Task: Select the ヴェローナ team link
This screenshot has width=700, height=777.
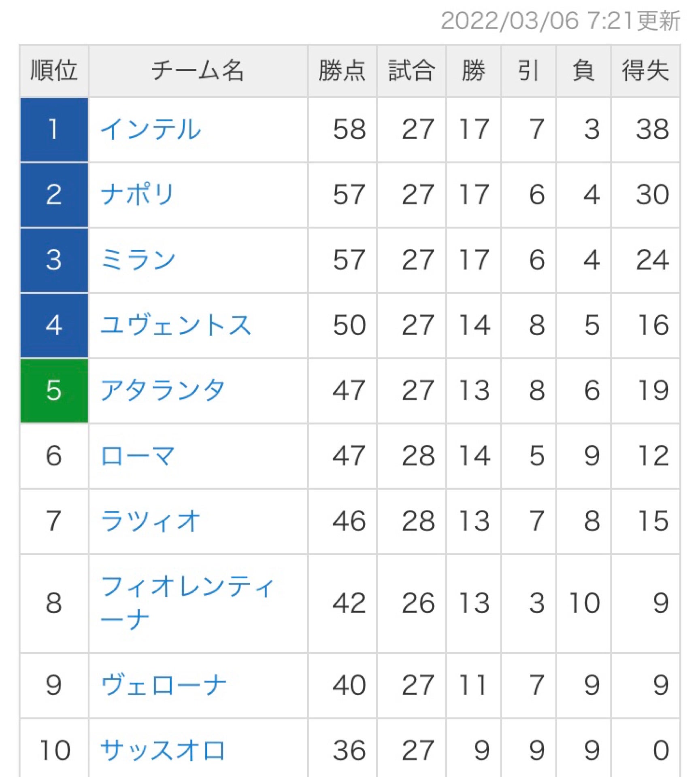Action: [163, 685]
